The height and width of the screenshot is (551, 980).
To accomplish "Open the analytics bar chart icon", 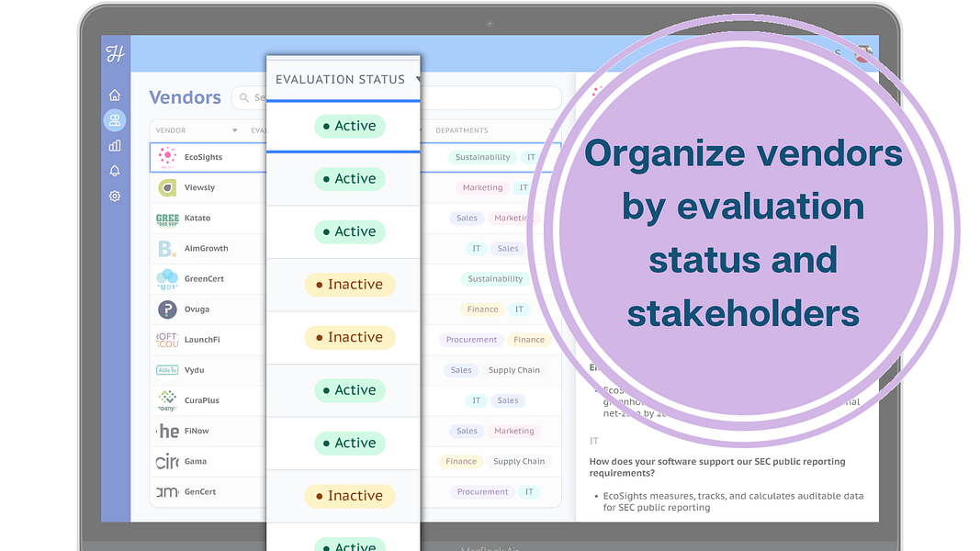I will pos(115,146).
